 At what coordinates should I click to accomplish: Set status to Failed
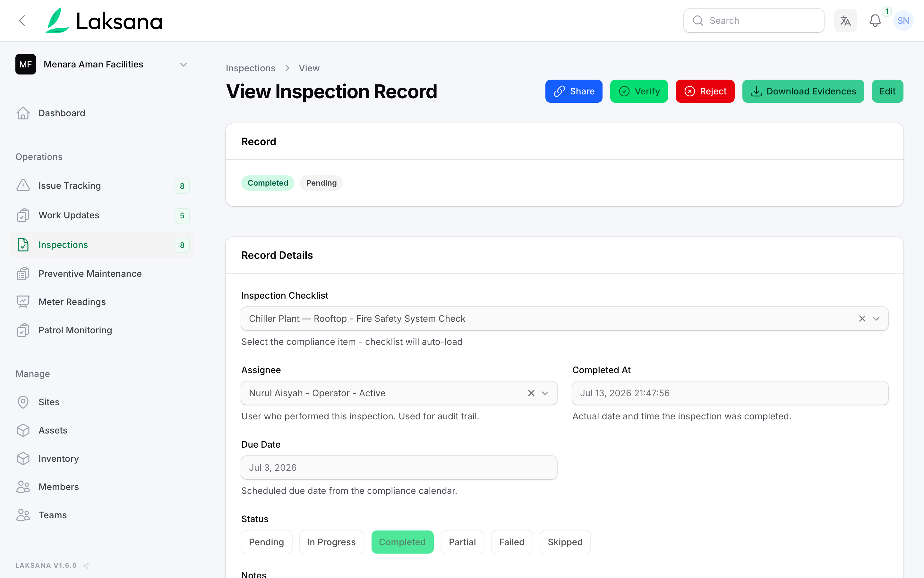coord(512,542)
